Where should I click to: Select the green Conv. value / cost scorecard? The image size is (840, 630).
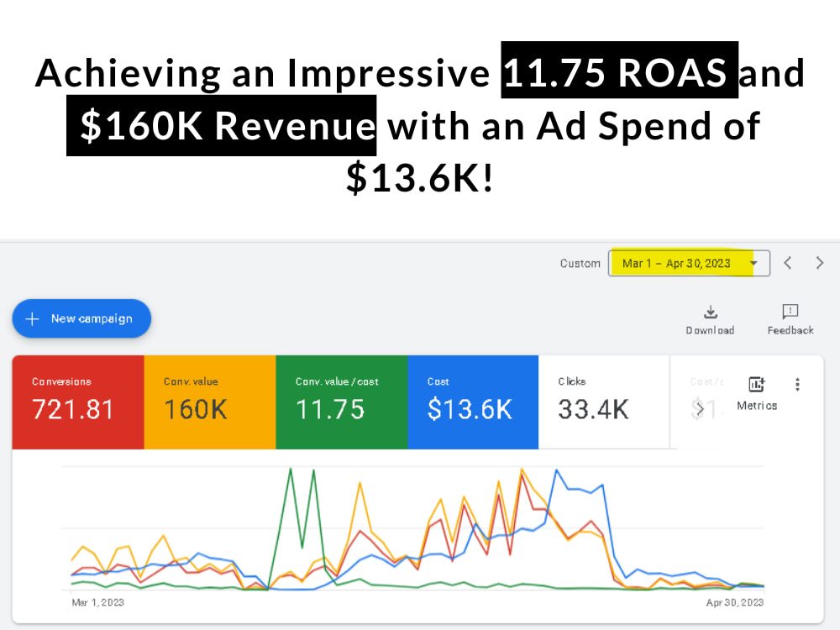[342, 402]
